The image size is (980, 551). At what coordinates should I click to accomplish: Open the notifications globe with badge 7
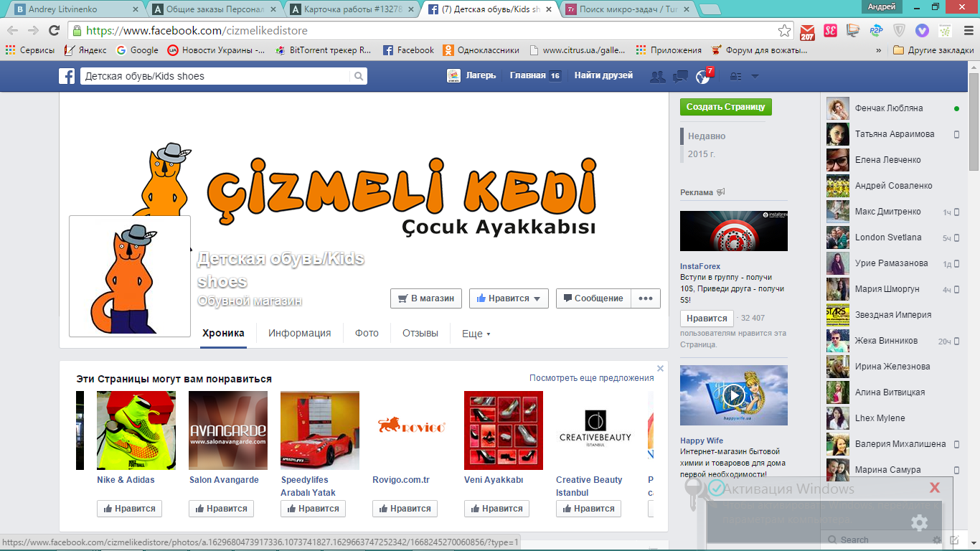(x=702, y=76)
